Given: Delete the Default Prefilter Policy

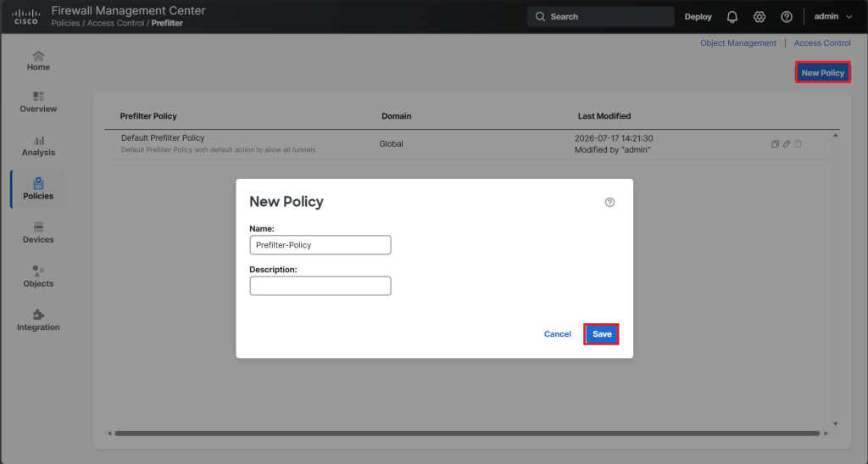Looking at the screenshot, I should [x=798, y=144].
